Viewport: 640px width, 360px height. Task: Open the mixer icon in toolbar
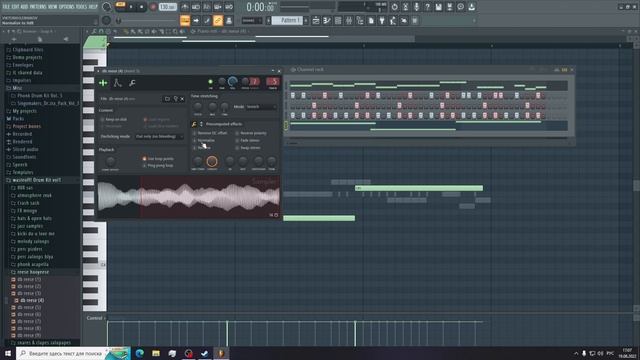[349, 20]
